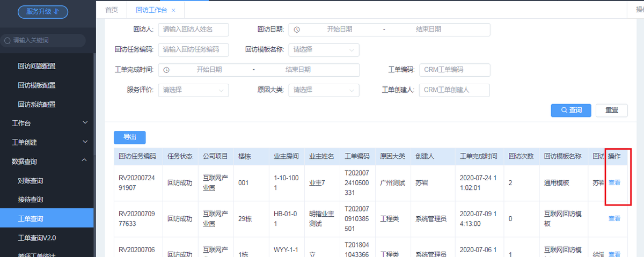Click the 公司项目 column header
Screen dimensions: 644x257
(215, 157)
